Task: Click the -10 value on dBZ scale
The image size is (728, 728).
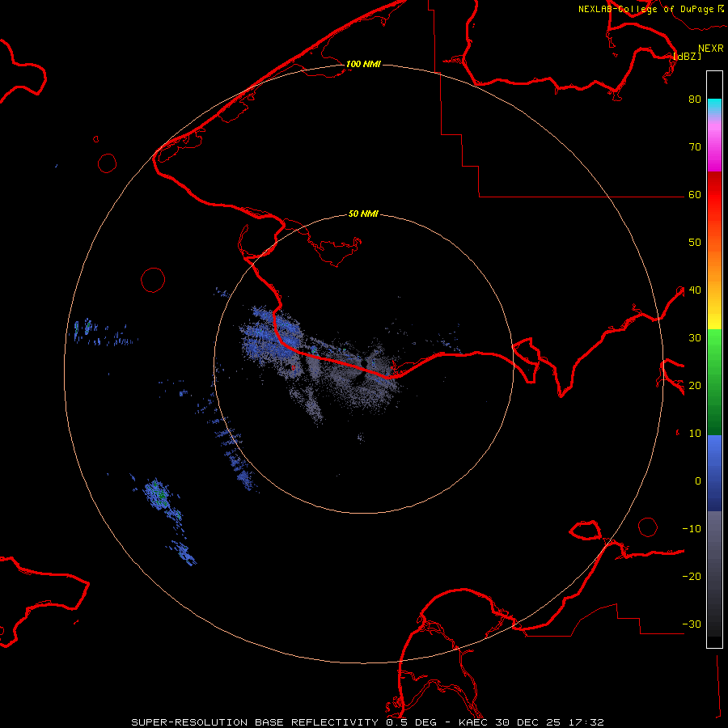Action: [x=692, y=529]
